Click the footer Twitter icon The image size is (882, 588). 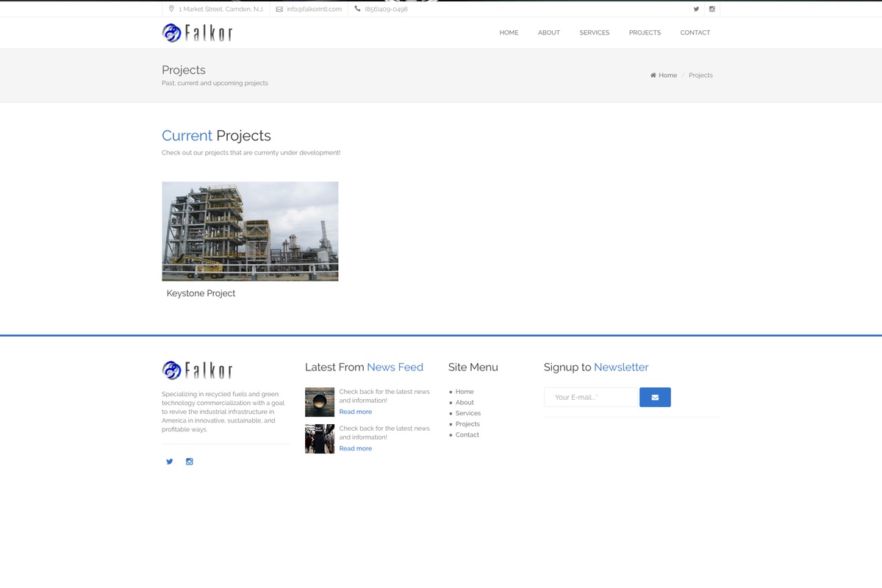pyautogui.click(x=170, y=462)
